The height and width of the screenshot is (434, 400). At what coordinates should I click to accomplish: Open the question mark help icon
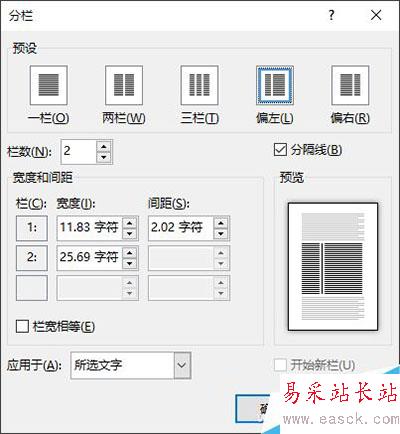click(331, 15)
